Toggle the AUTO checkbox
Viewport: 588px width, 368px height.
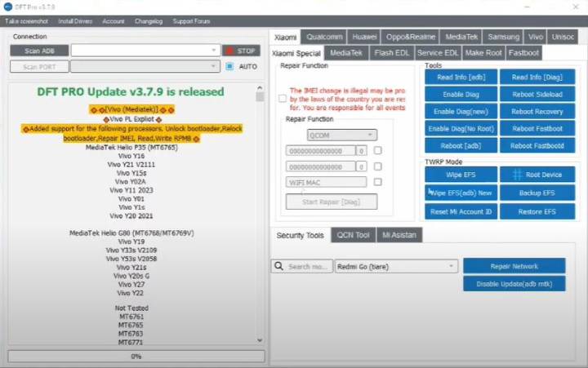tap(229, 67)
